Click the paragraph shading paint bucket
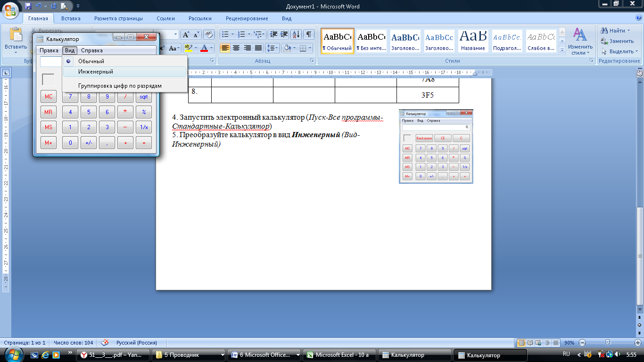 (x=286, y=48)
